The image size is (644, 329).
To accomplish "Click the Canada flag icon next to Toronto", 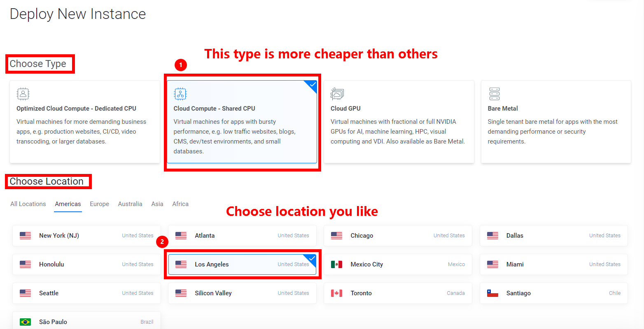I will tap(337, 293).
